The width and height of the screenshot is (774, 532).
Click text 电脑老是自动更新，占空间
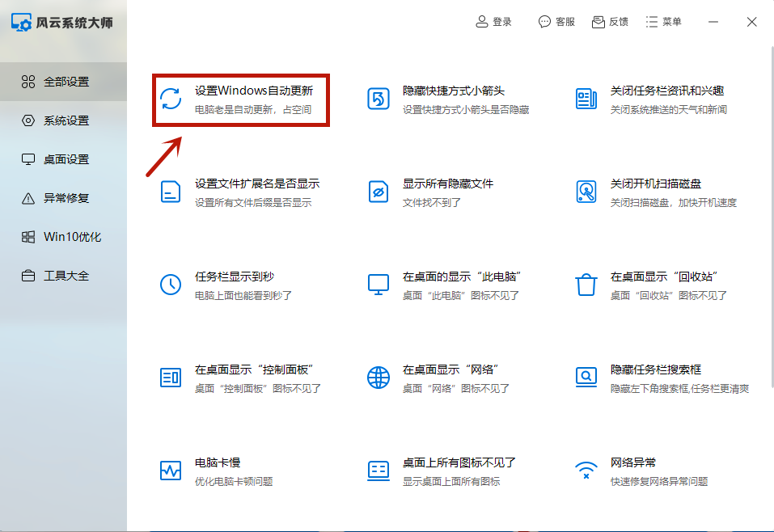pyautogui.click(x=252, y=110)
